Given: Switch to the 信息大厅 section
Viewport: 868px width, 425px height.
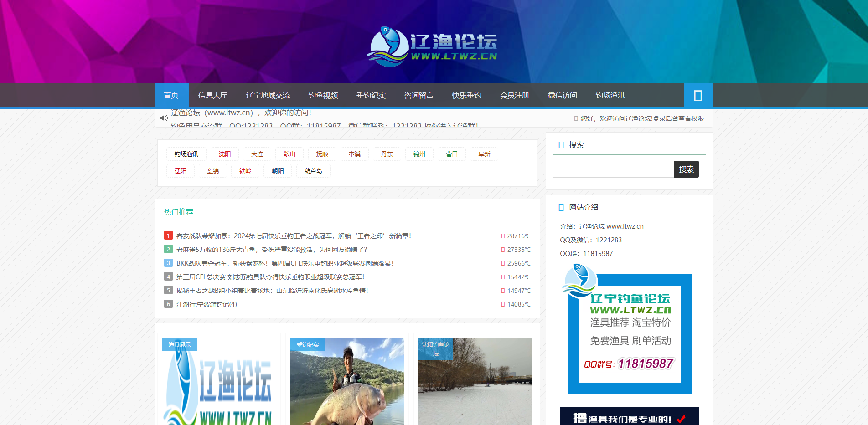Looking at the screenshot, I should pos(212,95).
